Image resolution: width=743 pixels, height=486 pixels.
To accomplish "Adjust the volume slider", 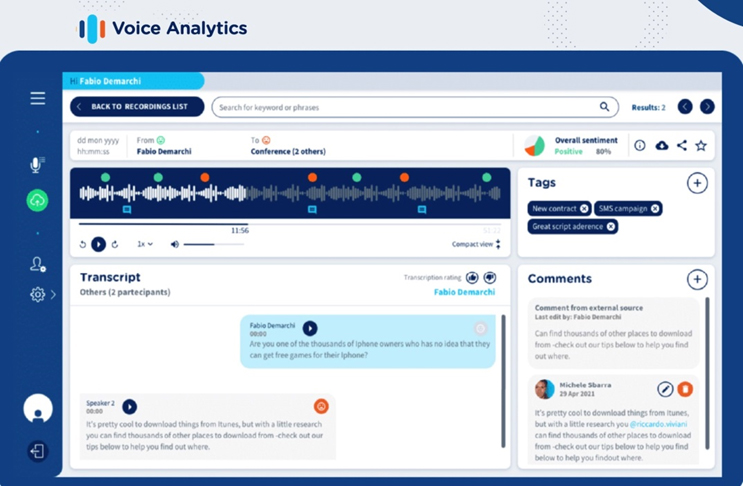I will [214, 244].
